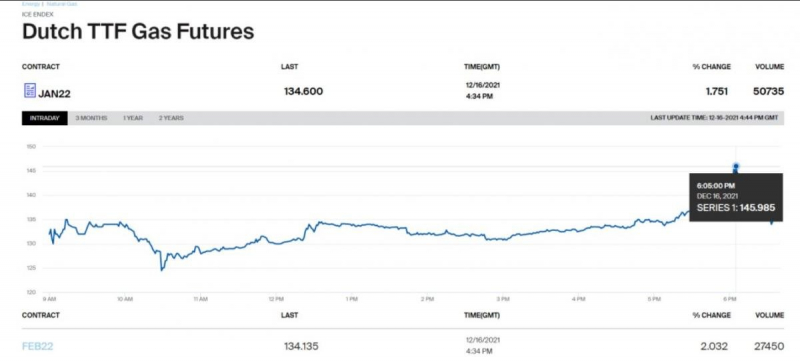Select the INTRADAY chart tab

point(44,118)
